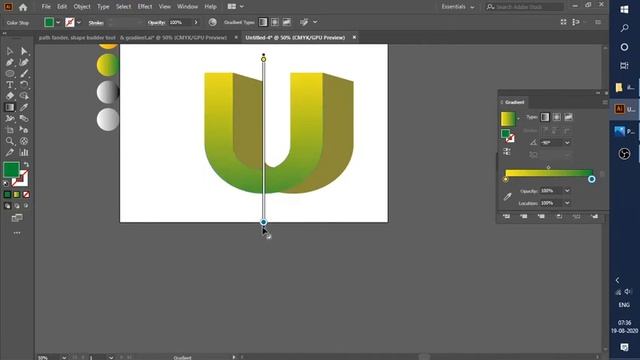Select the Curvature tool

tap(24, 62)
